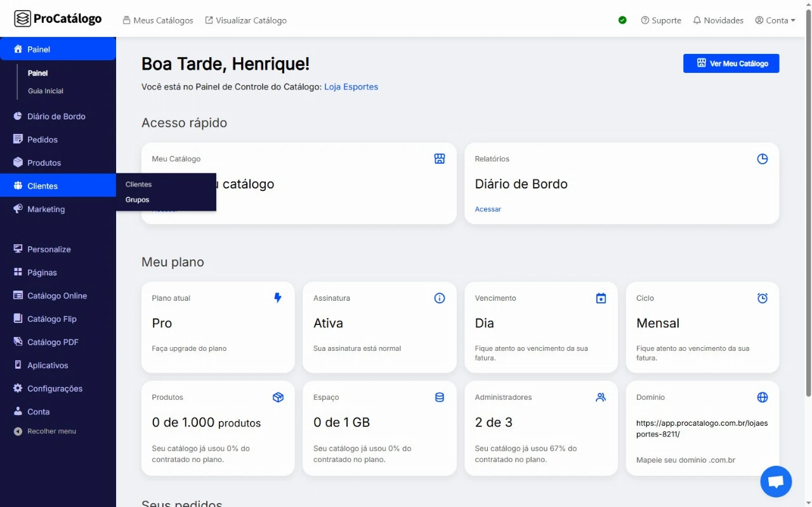Expand the Marketing sidebar section
Image resolution: width=812 pixels, height=507 pixels.
(46, 209)
